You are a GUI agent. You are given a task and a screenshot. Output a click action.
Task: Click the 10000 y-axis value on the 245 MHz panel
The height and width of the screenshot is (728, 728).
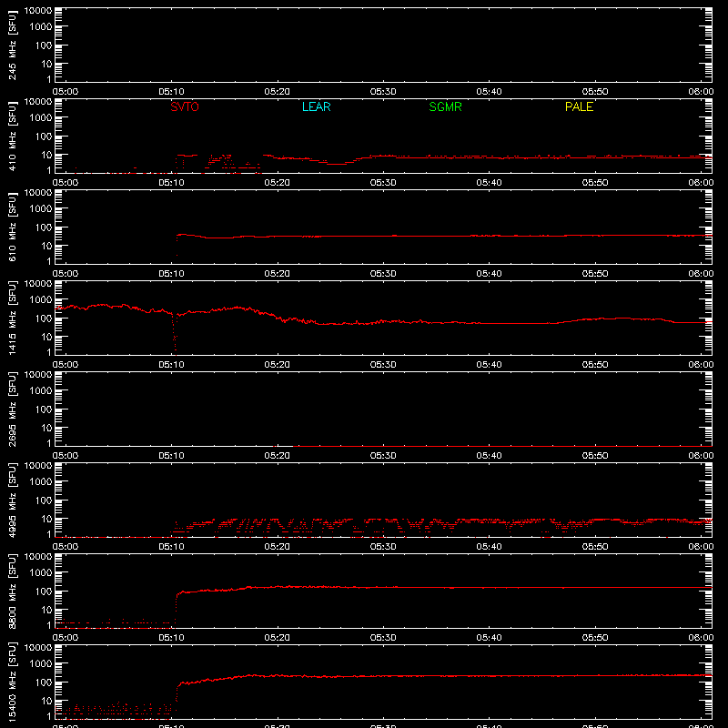pyautogui.click(x=38, y=11)
